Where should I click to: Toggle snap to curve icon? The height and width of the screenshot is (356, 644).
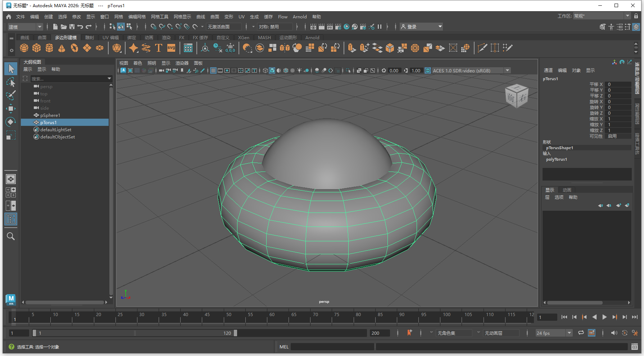pyautogui.click(x=162, y=27)
